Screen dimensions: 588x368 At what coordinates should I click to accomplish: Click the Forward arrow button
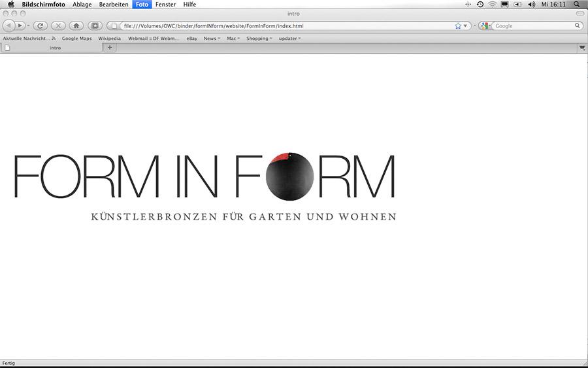(x=20, y=25)
